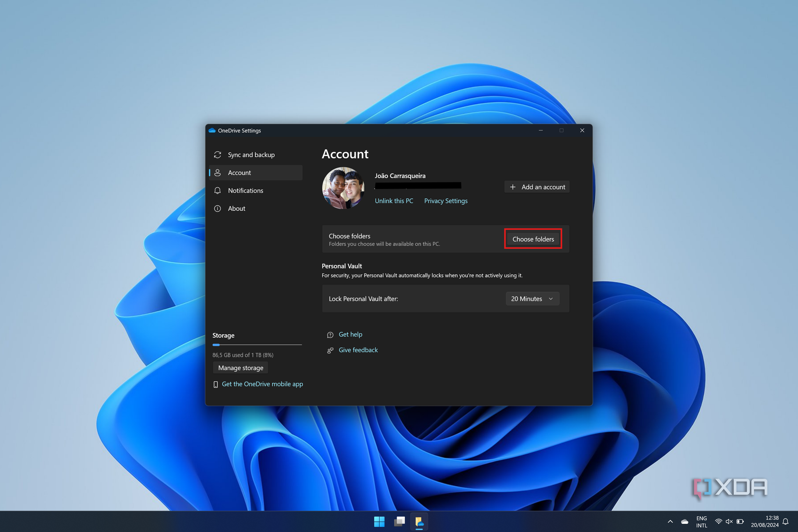Click the Get help icon
The width and height of the screenshot is (798, 532).
330,334
